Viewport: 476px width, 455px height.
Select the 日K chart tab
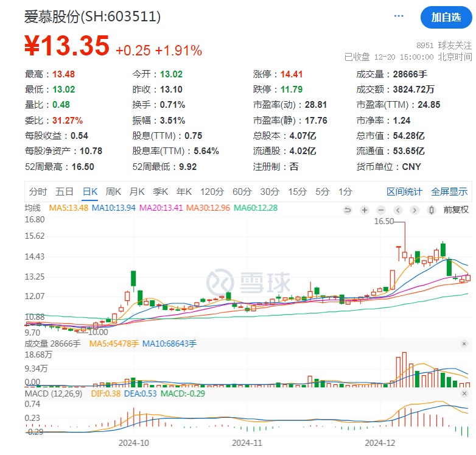[90, 192]
